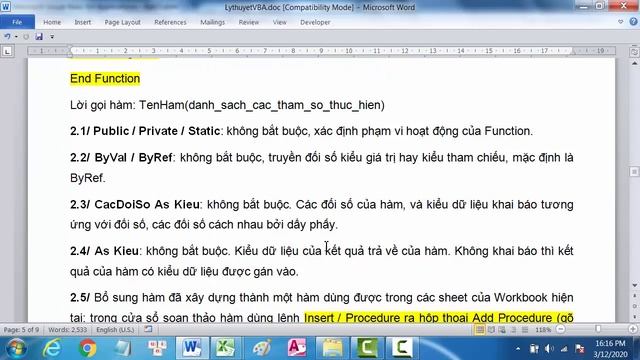This screenshot has height=360, width=640.
Task: Click the vertical scrollbar thumb
Action: click(634, 171)
